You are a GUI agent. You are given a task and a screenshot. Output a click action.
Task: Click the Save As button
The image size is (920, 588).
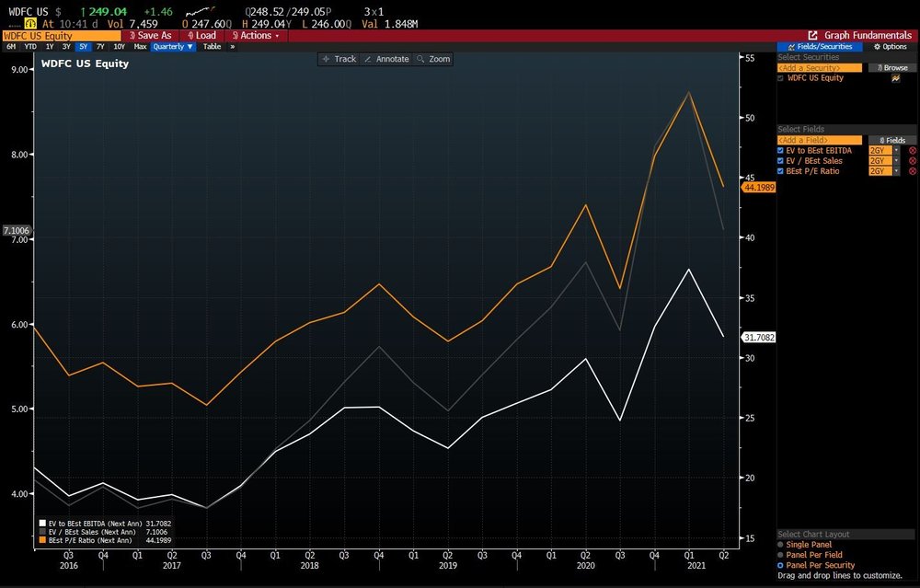(151, 35)
